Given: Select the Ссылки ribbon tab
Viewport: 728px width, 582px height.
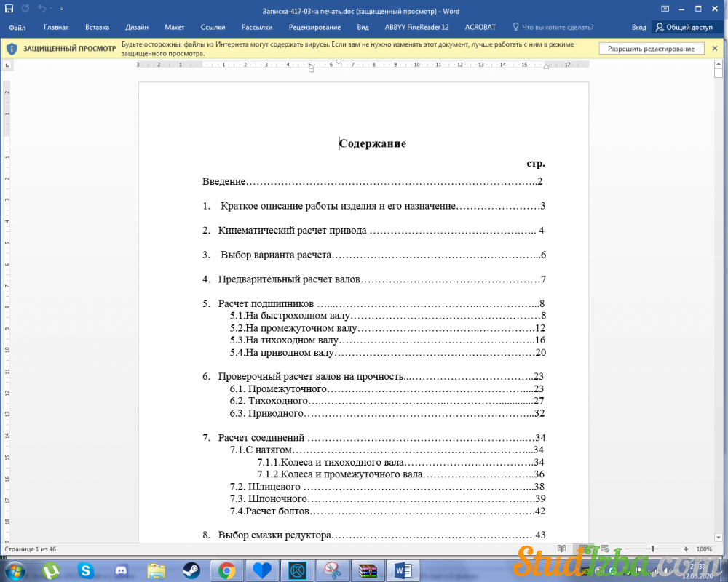Looking at the screenshot, I should point(213,28).
